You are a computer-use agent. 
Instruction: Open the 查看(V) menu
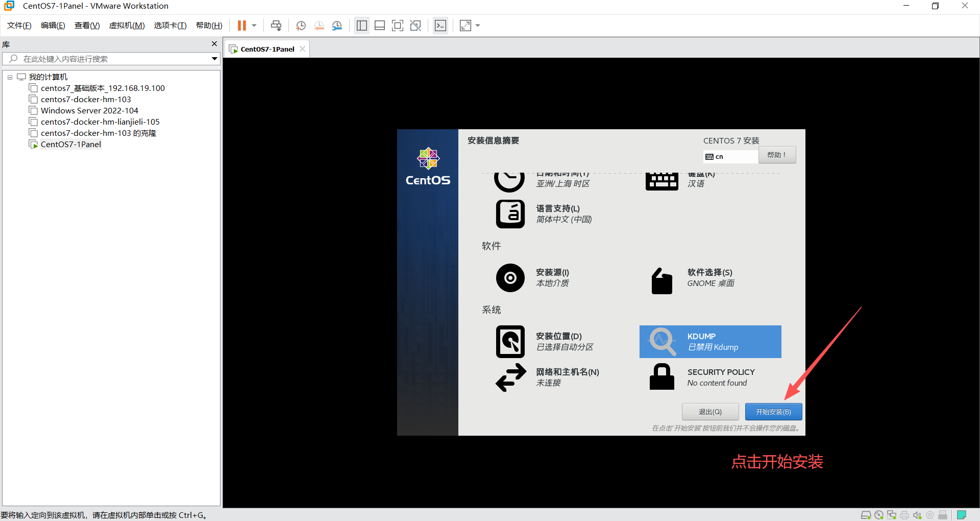tap(87, 26)
